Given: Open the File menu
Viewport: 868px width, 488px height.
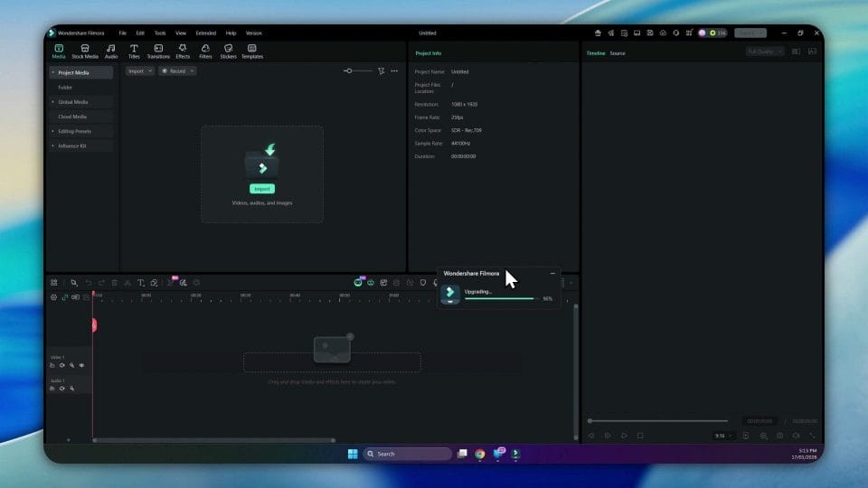Looking at the screenshot, I should tap(122, 33).
